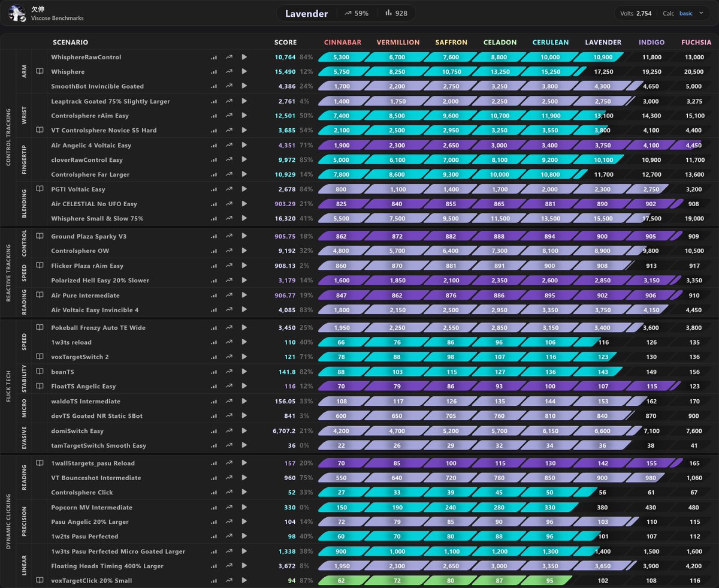The height and width of the screenshot is (588, 719).
Task: Open the 1w2ts Pasu Perfected scenario name
Action: click(x=84, y=536)
